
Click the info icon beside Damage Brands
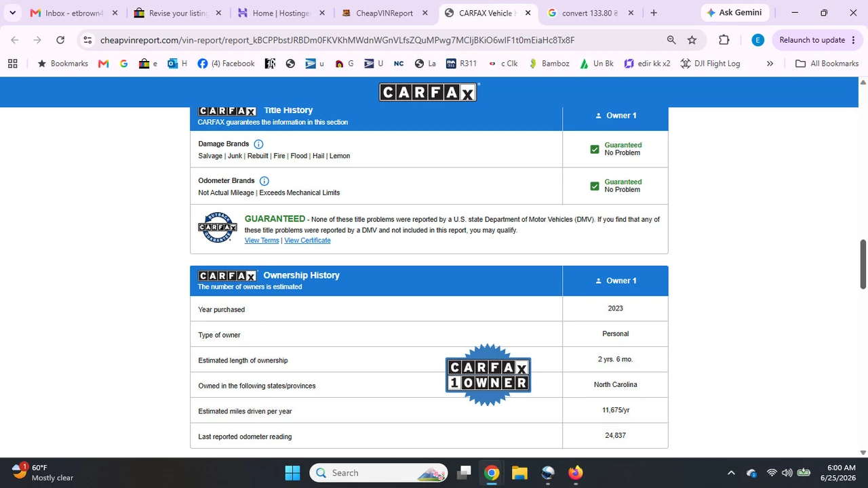click(258, 144)
